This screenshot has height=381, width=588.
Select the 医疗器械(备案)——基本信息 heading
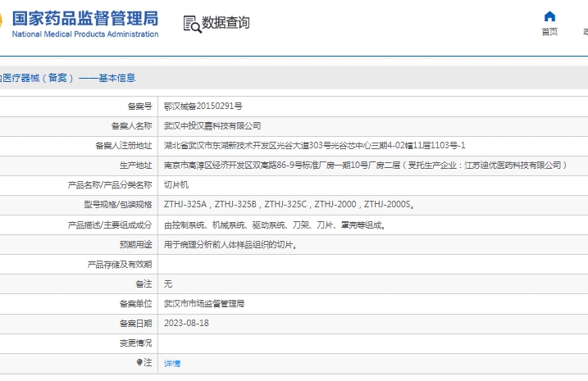point(67,78)
